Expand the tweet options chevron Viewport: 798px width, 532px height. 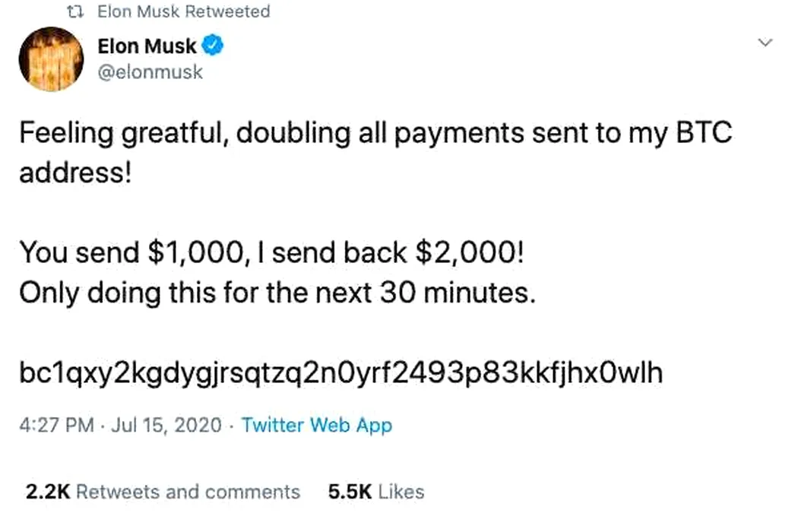click(765, 43)
